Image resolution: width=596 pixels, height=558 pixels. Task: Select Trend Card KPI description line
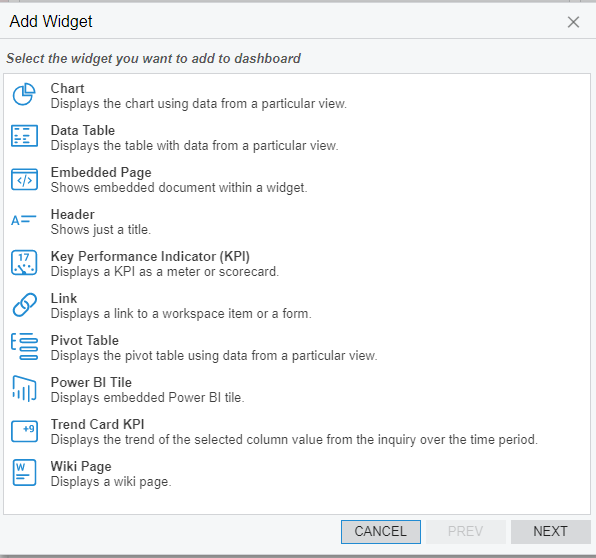point(294,440)
